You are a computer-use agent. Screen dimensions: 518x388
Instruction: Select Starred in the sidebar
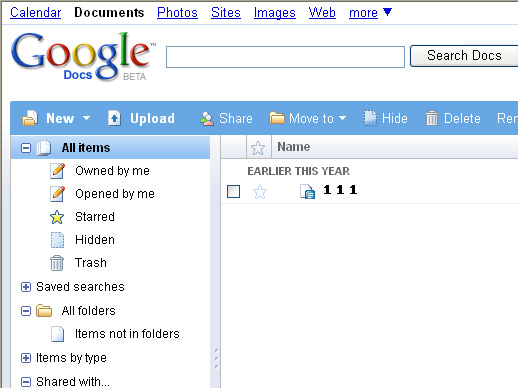95,217
